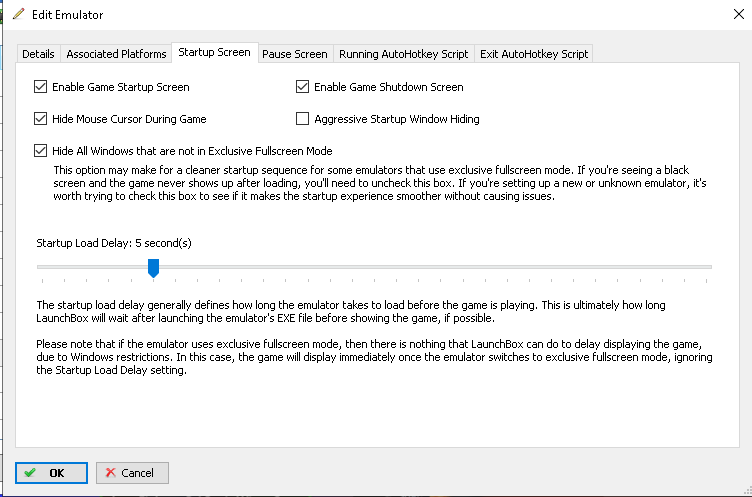Click the pencil icon in title bar
The height and width of the screenshot is (497, 752).
click(x=18, y=14)
